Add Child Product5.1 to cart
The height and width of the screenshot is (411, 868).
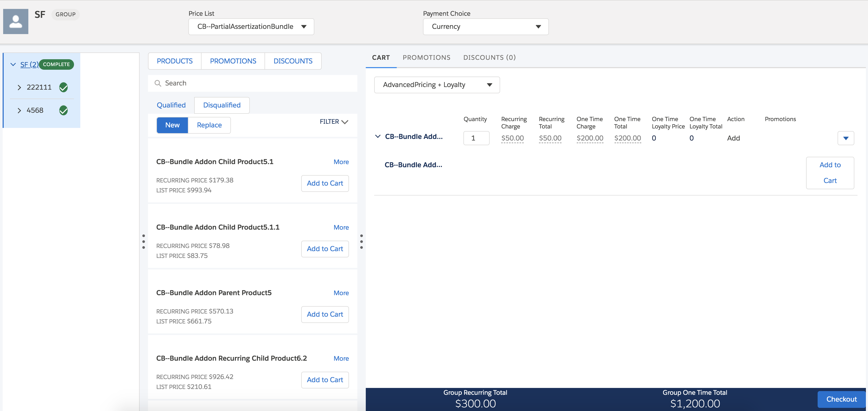(325, 183)
